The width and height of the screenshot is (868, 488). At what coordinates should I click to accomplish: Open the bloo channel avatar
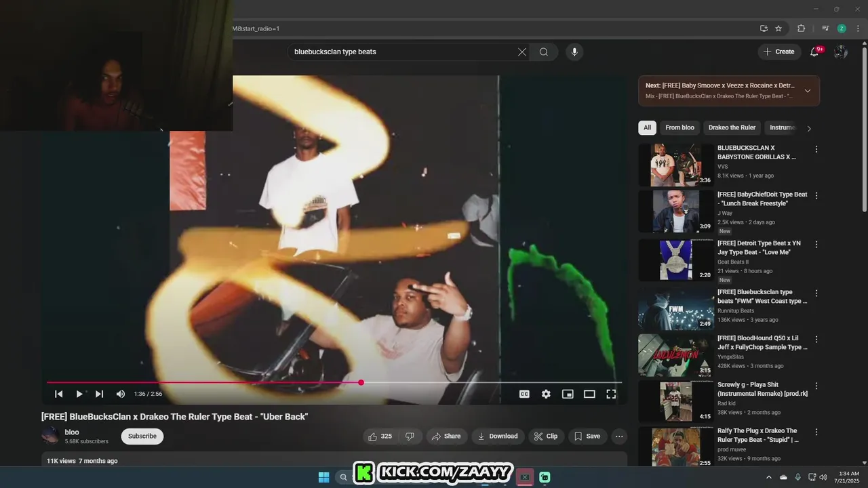[50, 435]
